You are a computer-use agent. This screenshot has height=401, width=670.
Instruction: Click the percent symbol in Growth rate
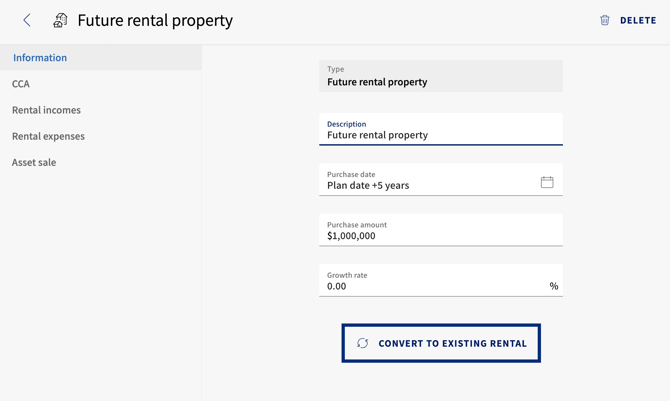[554, 286]
